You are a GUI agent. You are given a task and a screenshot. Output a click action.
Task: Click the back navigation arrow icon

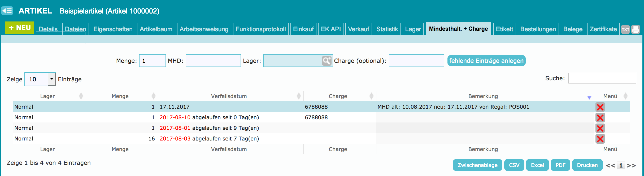pyautogui.click(x=7, y=11)
